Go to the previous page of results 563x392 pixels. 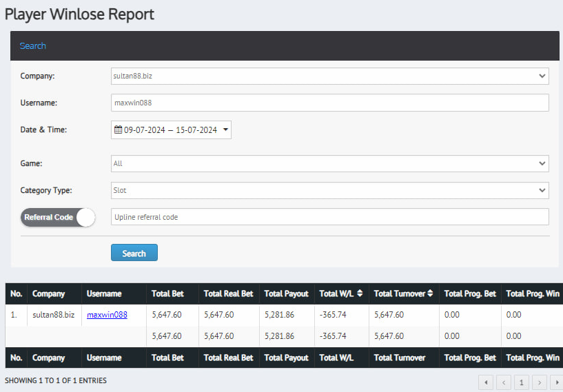tap(504, 382)
